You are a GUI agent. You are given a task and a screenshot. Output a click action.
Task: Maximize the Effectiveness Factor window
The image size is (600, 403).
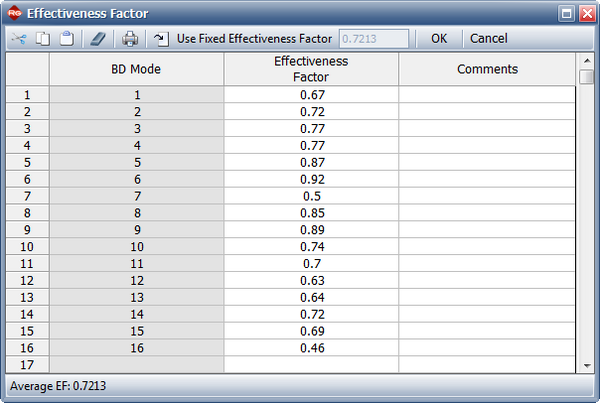(566, 14)
